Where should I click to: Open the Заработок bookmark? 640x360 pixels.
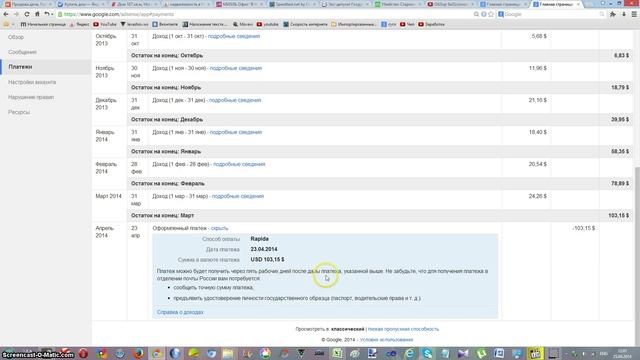pyautogui.click(x=431, y=24)
